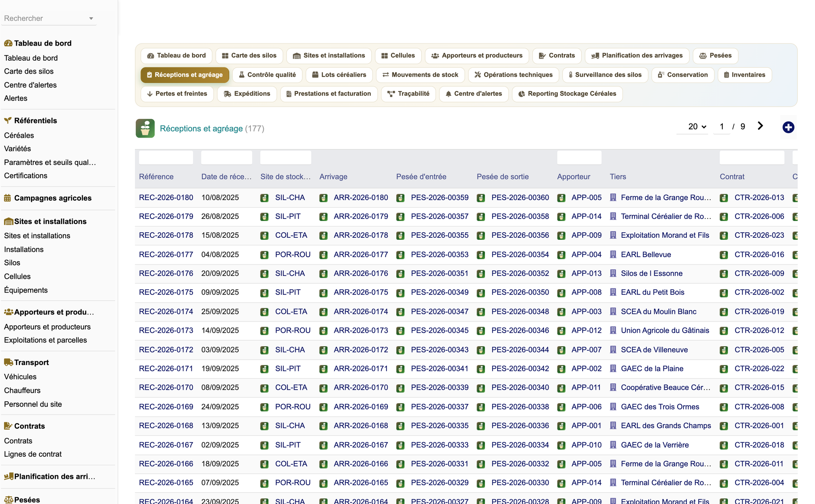This screenshot has height=504, width=815.
Task: Click Pesées scale icon in sidebar
Action: pyautogui.click(x=8, y=500)
